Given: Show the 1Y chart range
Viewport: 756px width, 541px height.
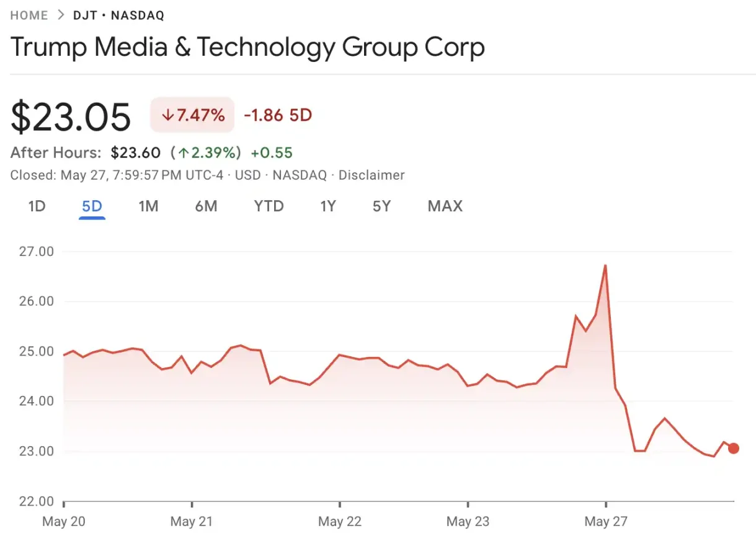Looking at the screenshot, I should click(328, 206).
